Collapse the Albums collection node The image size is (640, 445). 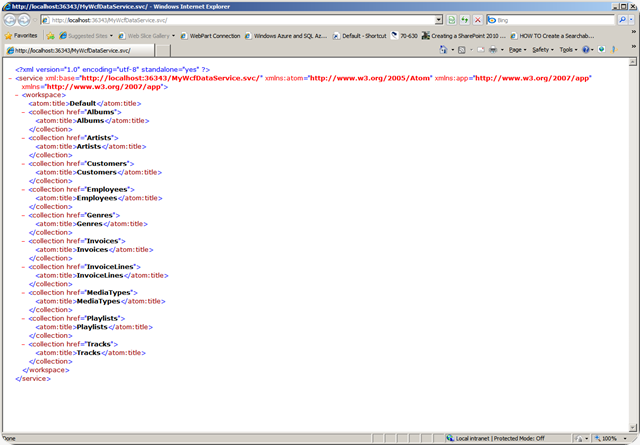click(x=23, y=112)
